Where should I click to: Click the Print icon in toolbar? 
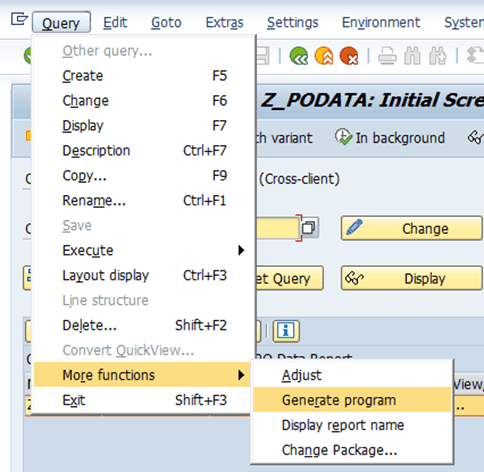pyautogui.click(x=387, y=56)
